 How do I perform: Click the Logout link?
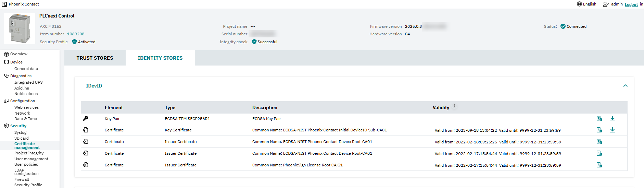(631, 4)
